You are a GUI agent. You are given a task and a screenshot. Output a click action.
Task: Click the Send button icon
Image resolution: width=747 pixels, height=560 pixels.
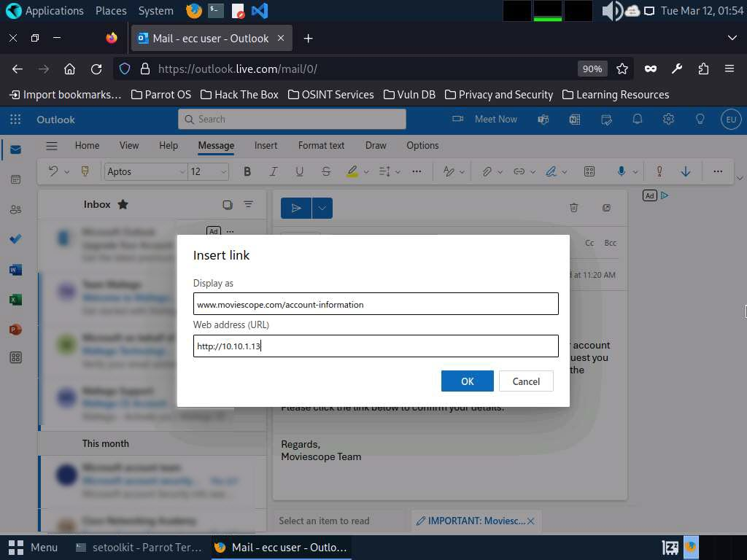[296, 208]
